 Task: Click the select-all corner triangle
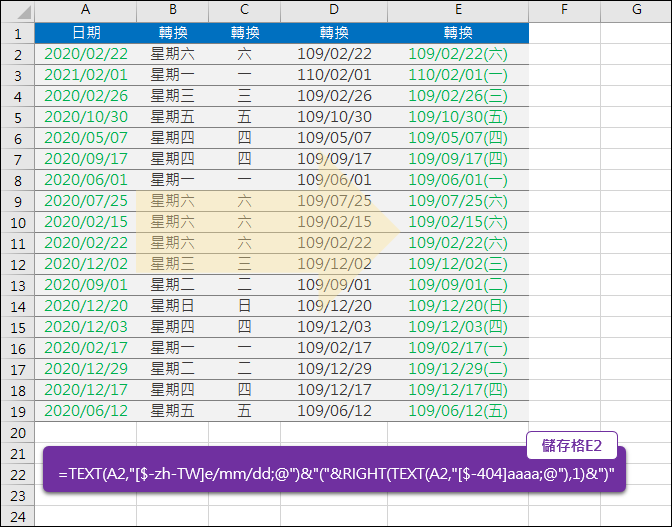tap(23, 12)
